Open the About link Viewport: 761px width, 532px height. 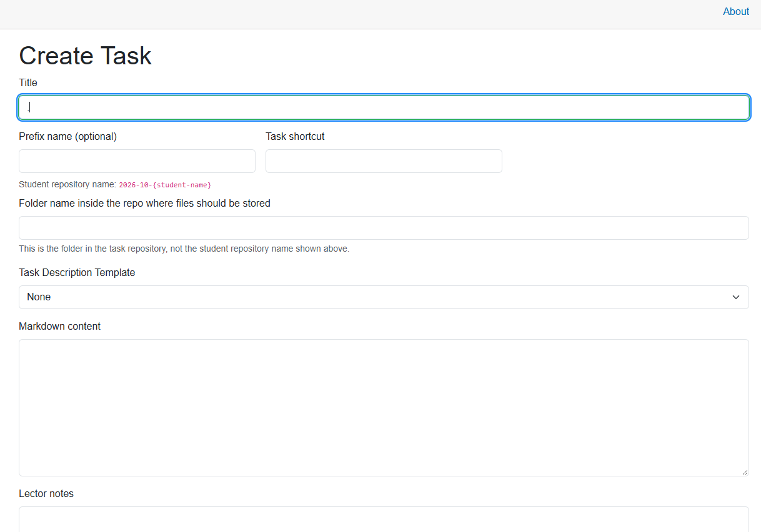[735, 11]
